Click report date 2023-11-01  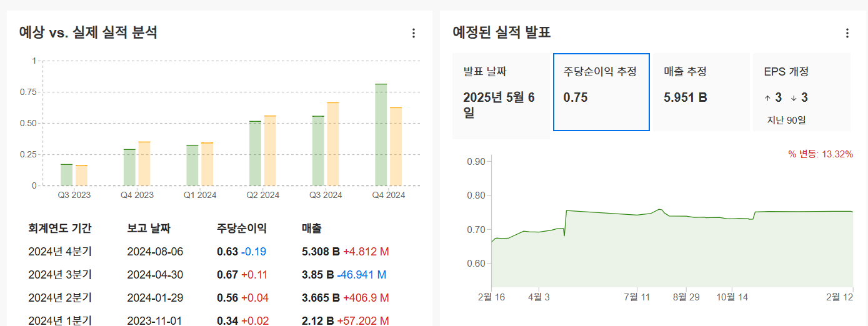point(155,320)
